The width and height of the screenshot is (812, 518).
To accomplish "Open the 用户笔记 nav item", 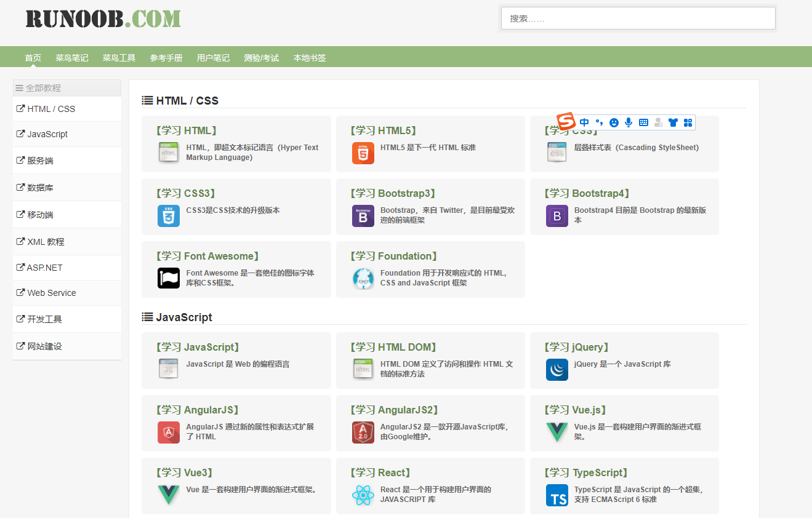I will 213,58.
